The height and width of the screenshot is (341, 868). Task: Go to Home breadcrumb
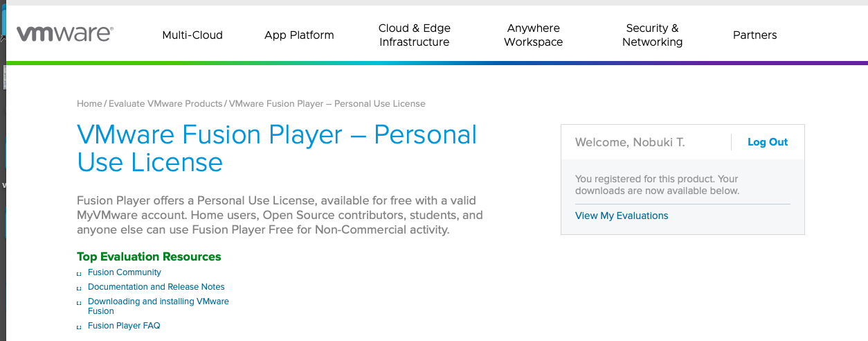(89, 104)
